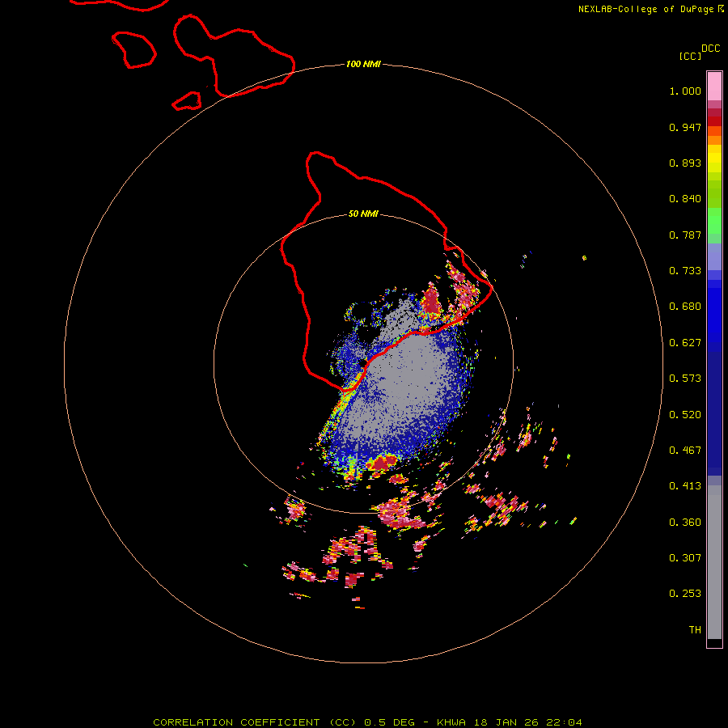728x728 pixels.
Task: Click the TH threshold legend label
Action: (695, 630)
